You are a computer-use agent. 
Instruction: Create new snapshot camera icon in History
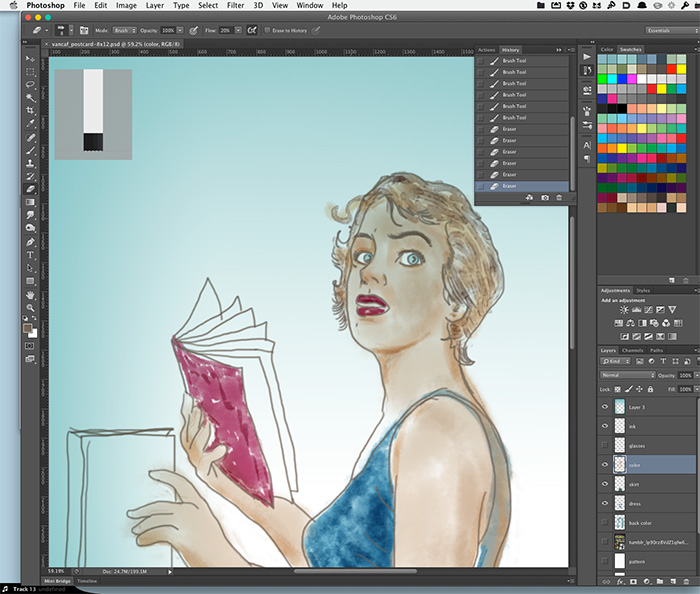click(x=545, y=198)
